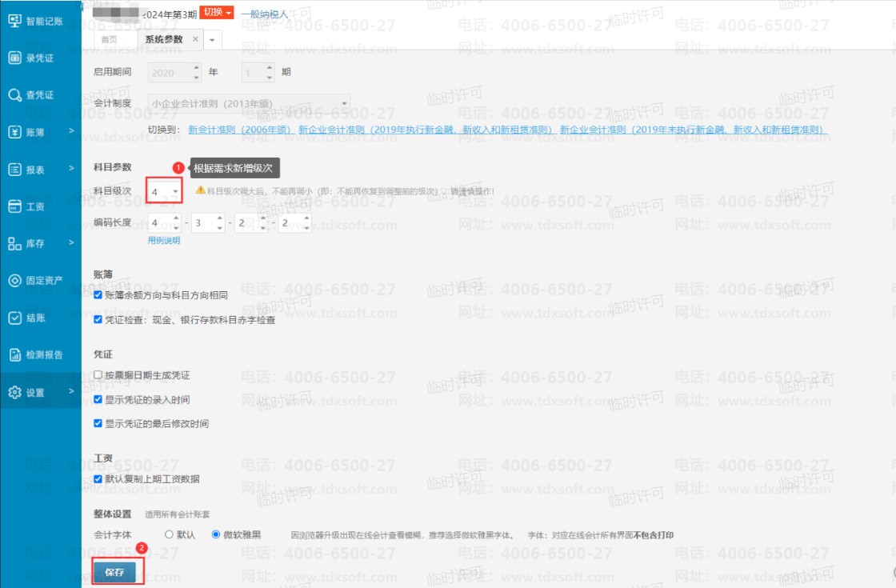Screen dimensions: 896x588
Task: Close the 系统参数 tab
Action: 195,39
